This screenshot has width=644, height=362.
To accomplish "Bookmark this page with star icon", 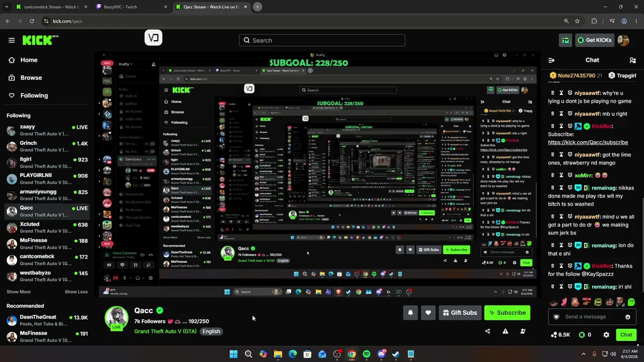I will (x=577, y=21).
